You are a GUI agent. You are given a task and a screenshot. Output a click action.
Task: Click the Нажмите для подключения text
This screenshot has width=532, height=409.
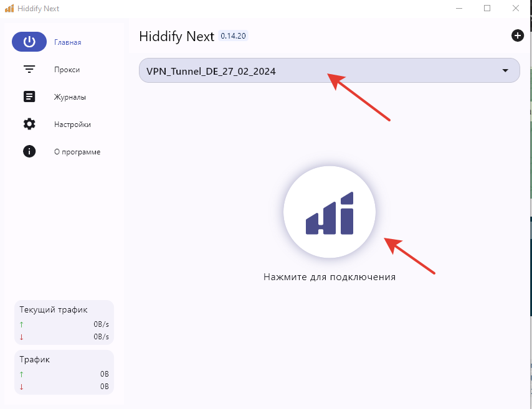pos(330,277)
